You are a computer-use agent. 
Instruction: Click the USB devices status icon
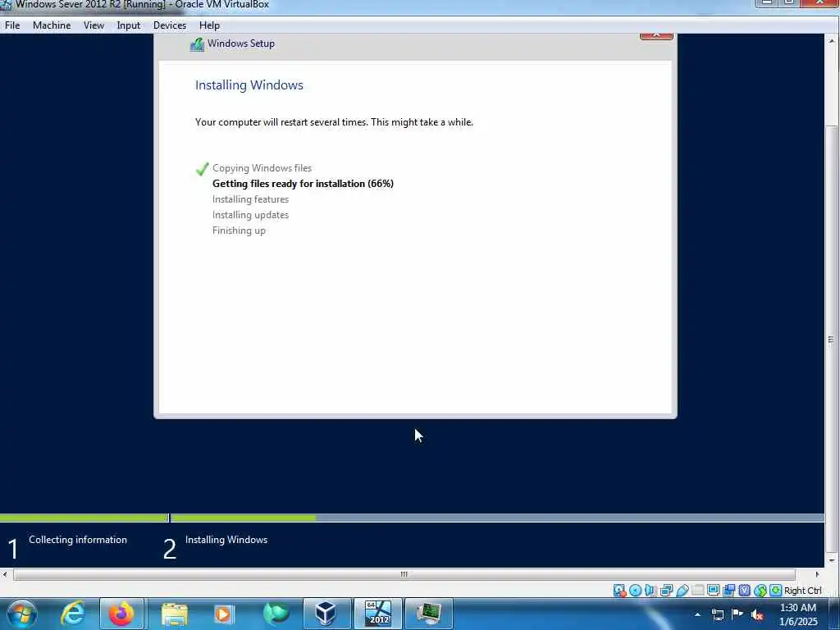[x=682, y=591]
